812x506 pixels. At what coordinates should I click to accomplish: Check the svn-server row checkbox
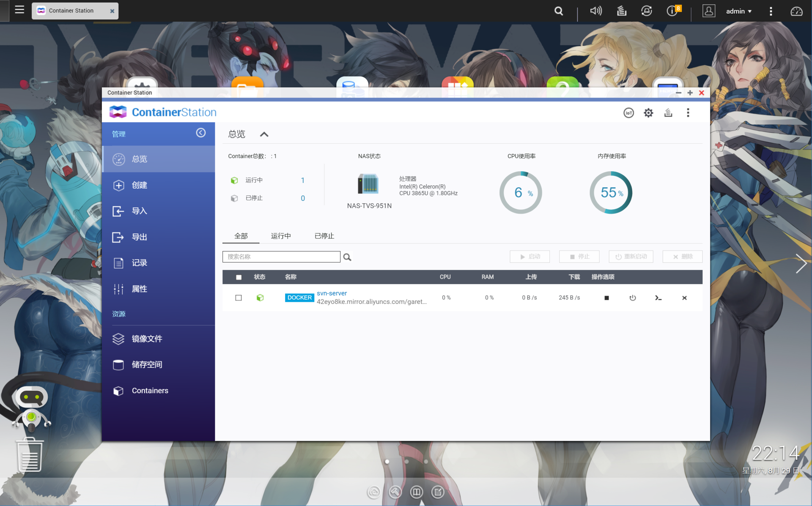239,298
